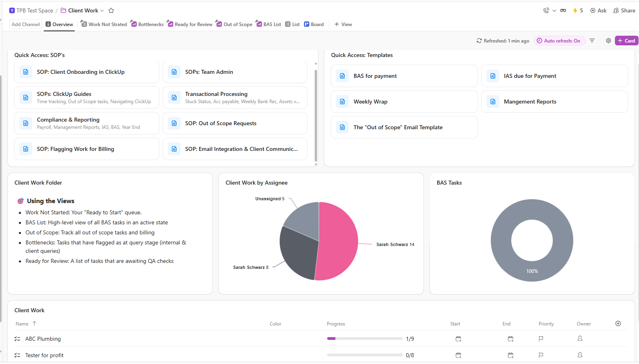639x364 pixels.
Task: Switch to the Bottlenecks view tab
Action: 147,24
